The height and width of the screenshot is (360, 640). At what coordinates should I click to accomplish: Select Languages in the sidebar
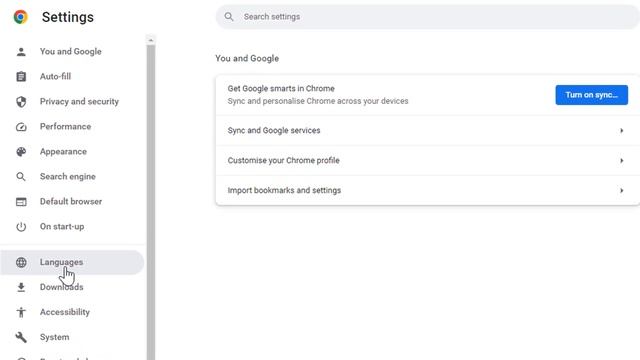pyautogui.click(x=72, y=262)
